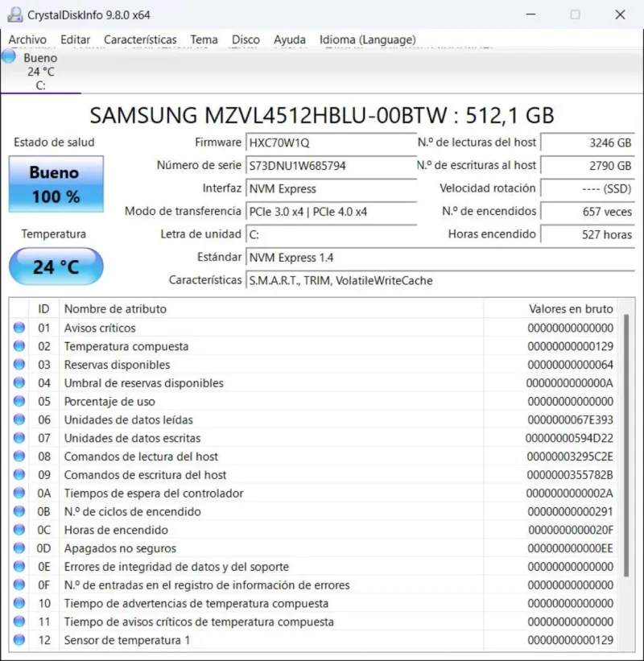
Task: Click the ID column header
Action: coord(43,308)
